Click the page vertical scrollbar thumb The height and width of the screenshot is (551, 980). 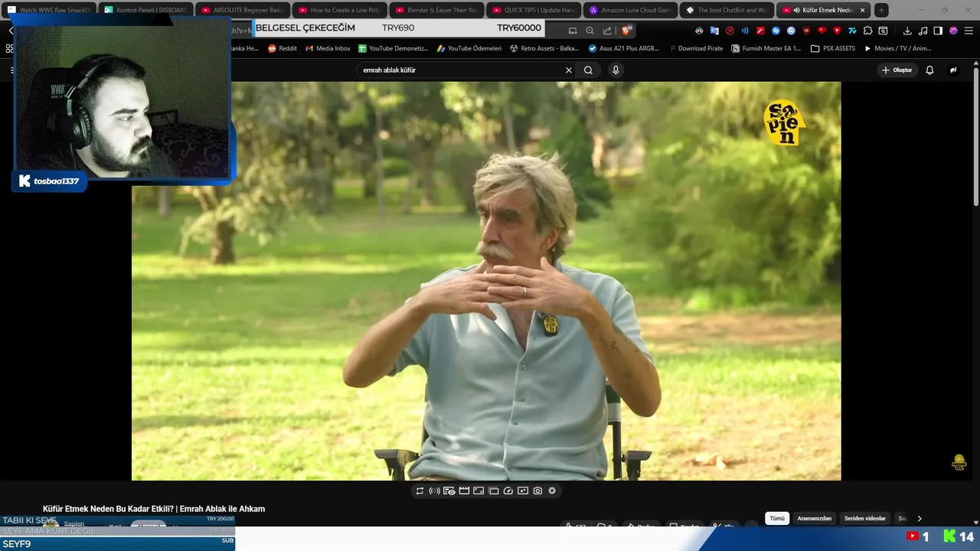[x=975, y=138]
